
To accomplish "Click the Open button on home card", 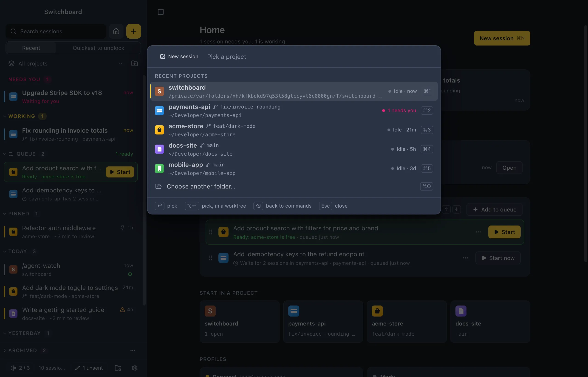I will (509, 168).
